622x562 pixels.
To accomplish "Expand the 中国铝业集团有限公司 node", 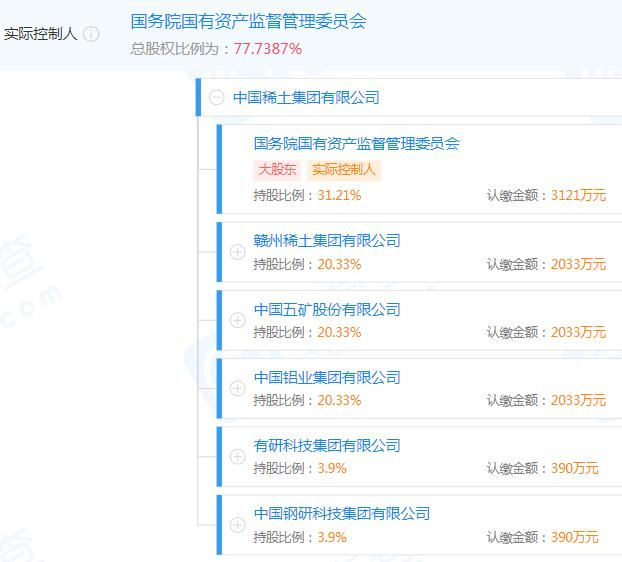I will (x=238, y=388).
